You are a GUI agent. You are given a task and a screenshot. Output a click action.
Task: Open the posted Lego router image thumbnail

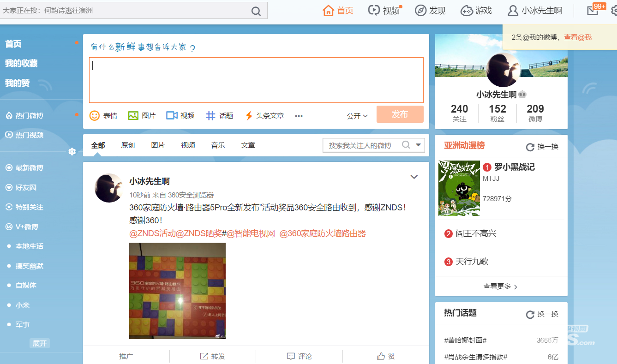[177, 291]
